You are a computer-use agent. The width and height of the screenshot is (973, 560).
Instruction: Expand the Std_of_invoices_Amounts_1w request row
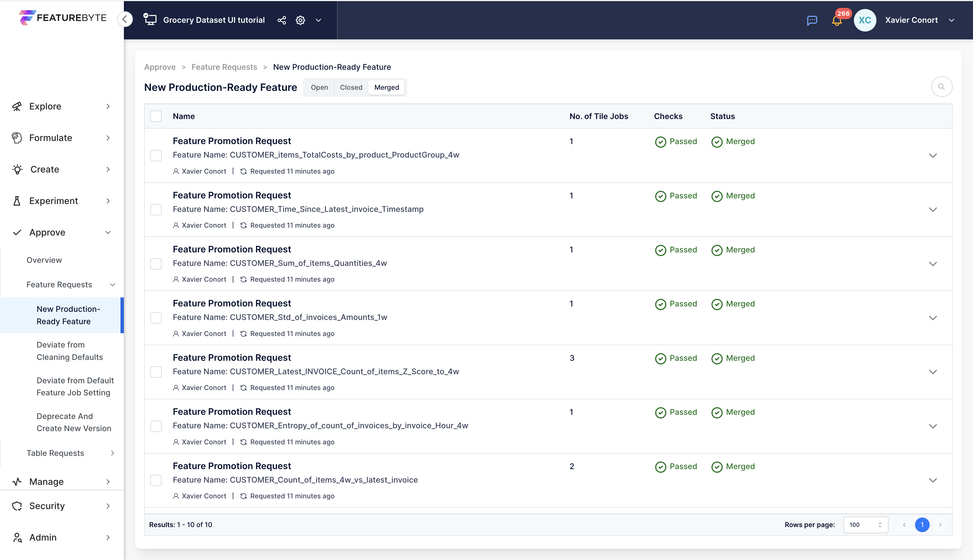point(933,318)
